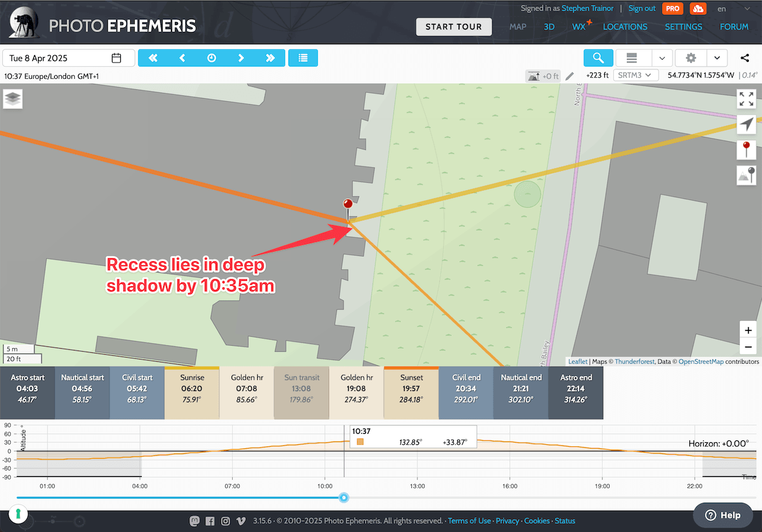Open map layers selector
The image size is (762, 532).
tap(13, 99)
